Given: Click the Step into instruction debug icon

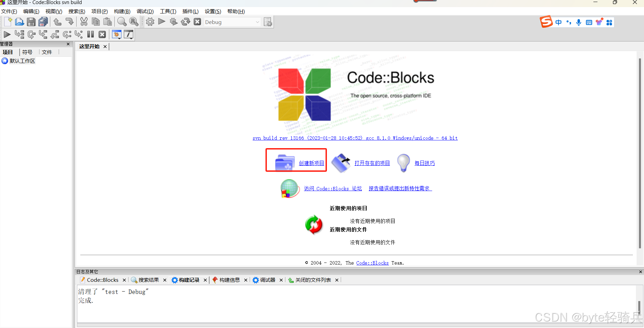Looking at the screenshot, I should pos(79,34).
